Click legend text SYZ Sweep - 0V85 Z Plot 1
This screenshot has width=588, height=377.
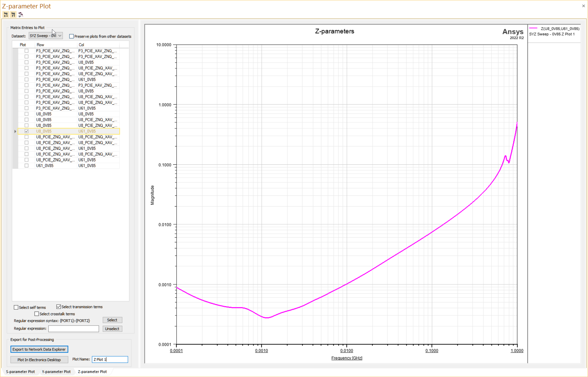tap(552, 34)
